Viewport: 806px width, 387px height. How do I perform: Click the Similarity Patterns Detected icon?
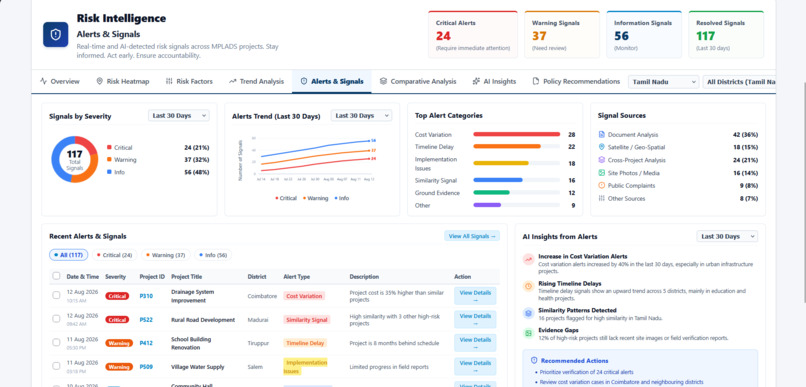[528, 313]
